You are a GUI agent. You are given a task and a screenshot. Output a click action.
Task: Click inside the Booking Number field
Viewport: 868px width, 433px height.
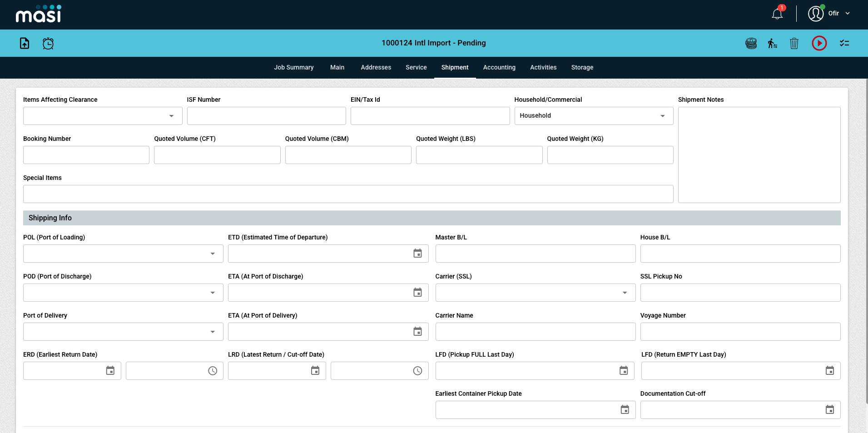pos(86,154)
